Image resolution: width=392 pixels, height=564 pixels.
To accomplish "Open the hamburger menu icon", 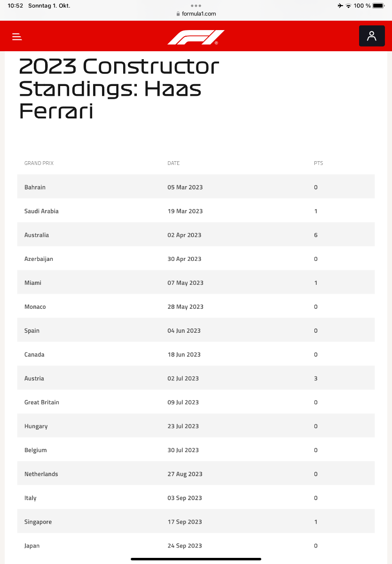I will (17, 37).
